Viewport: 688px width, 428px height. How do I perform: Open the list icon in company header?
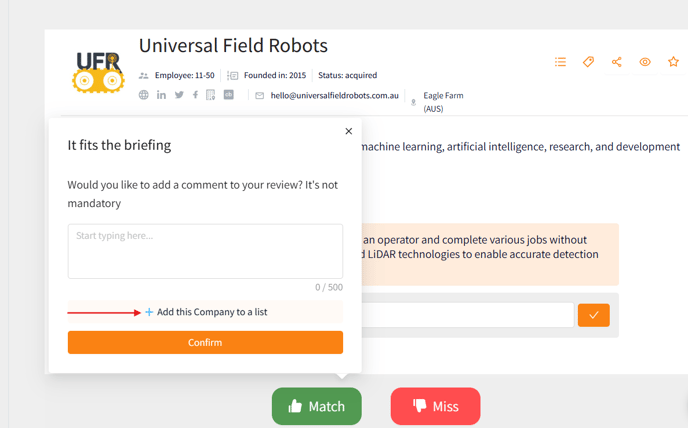pyautogui.click(x=560, y=62)
